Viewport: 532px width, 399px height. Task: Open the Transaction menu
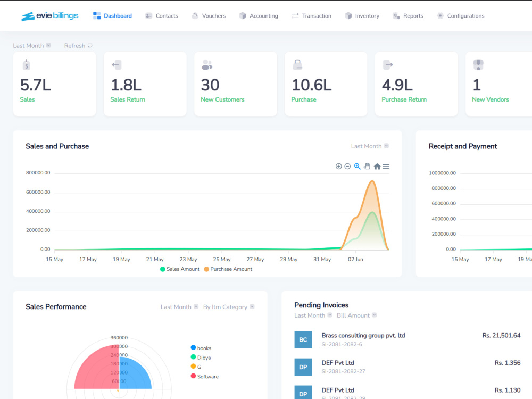point(311,15)
